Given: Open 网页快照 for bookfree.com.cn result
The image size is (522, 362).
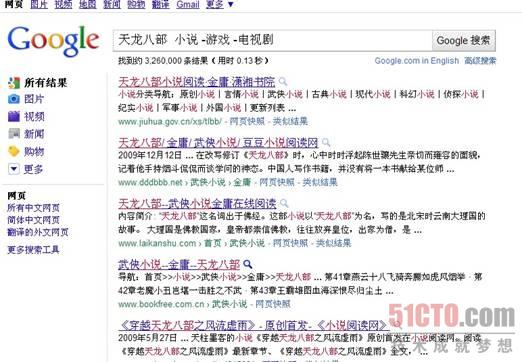Looking at the screenshot, I should point(273,304).
